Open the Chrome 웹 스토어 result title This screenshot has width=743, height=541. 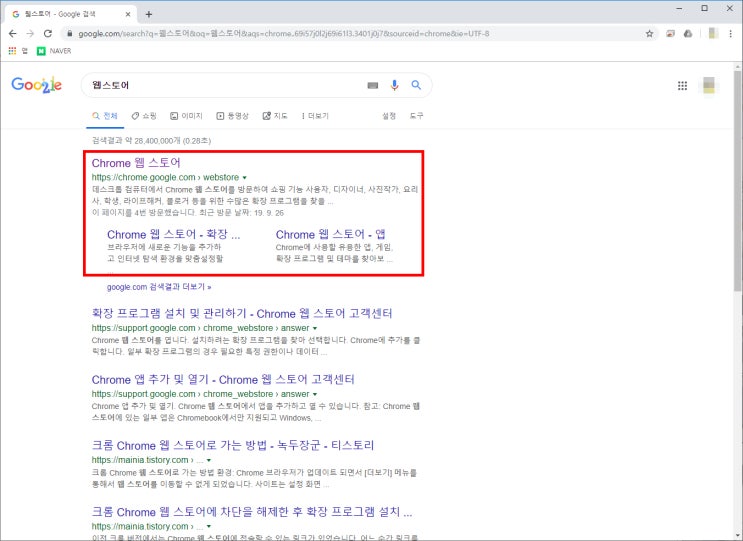pos(136,163)
